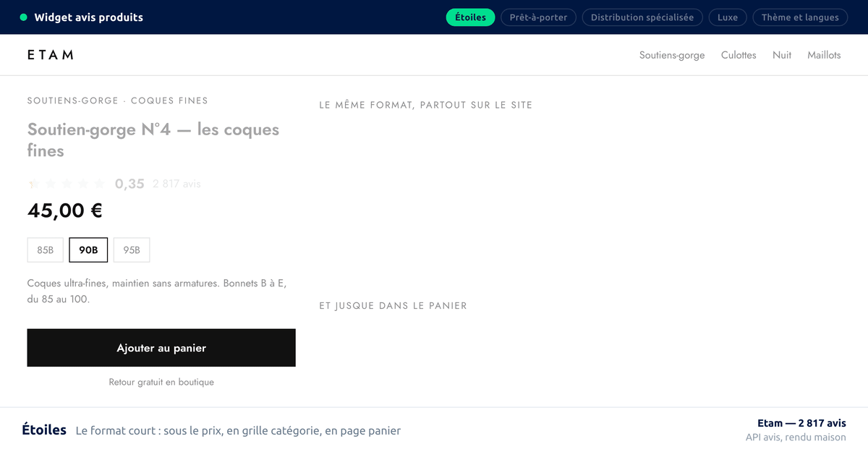The image size is (868, 452).
Task: Click the star rating row of the product
Action: point(67,184)
